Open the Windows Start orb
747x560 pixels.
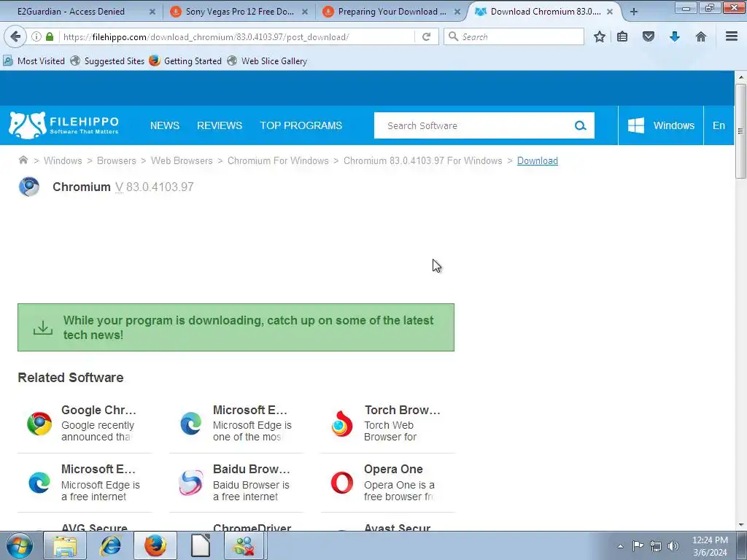(20, 545)
